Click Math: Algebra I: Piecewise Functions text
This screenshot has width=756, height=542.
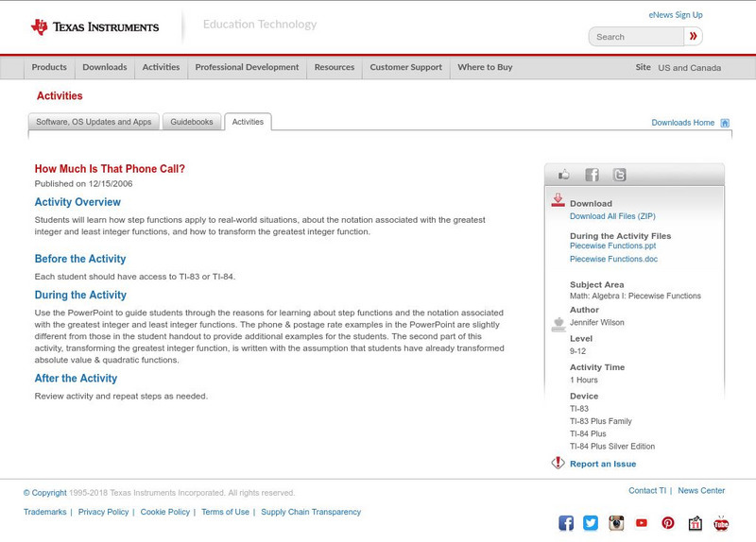point(635,296)
